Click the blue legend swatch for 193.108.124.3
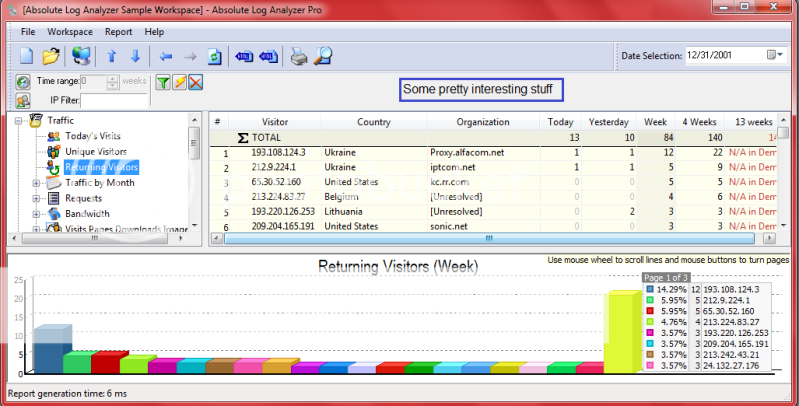Viewport: 799px width, 406px height. 650,290
